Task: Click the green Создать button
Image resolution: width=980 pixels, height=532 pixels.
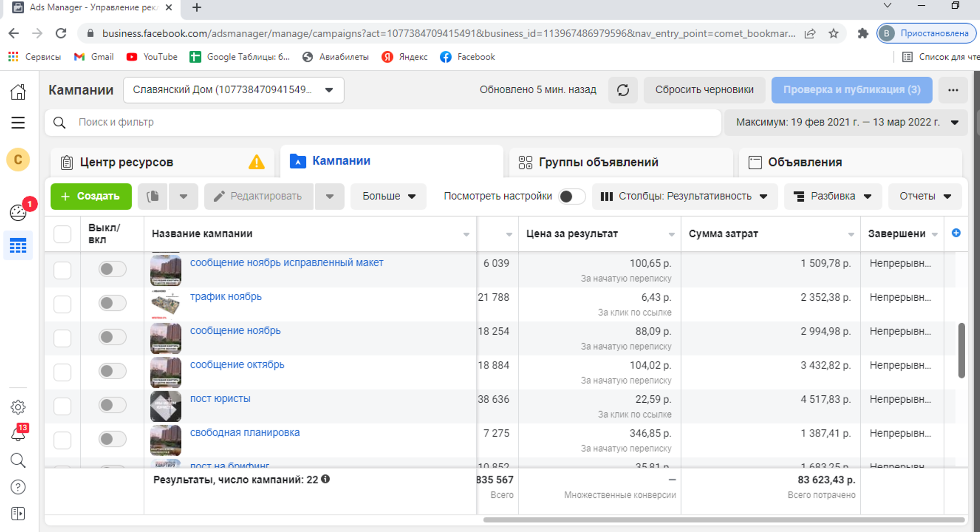Action: click(91, 197)
